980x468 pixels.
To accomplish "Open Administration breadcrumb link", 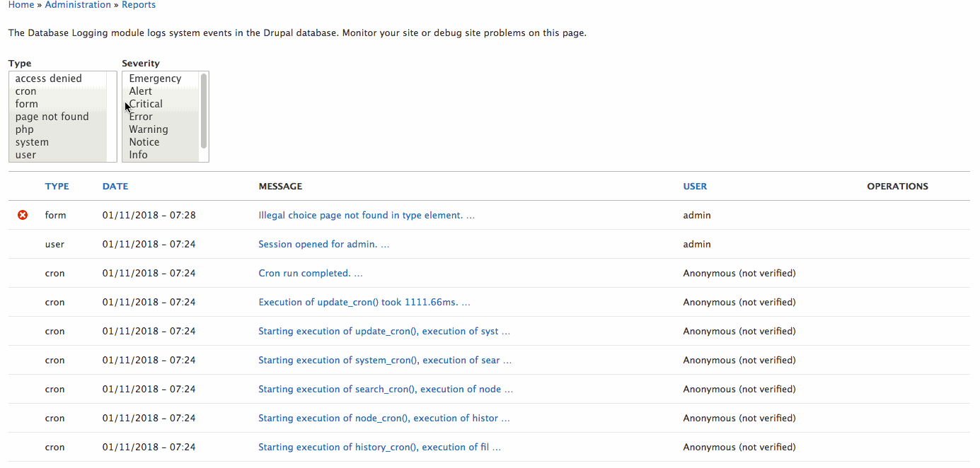I will point(78,5).
